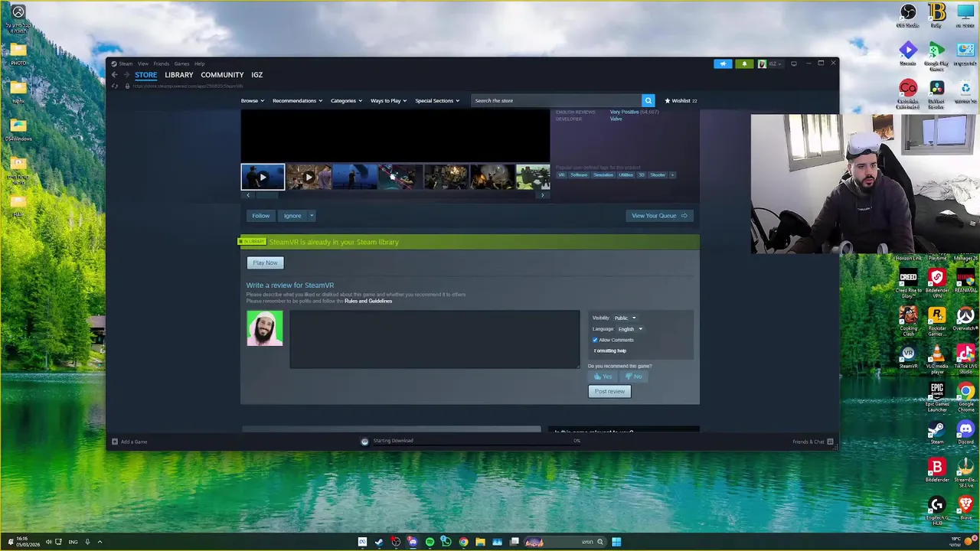The image size is (980, 551).
Task: Launch DaVinci Resolve from desktop
Action: coord(936,92)
